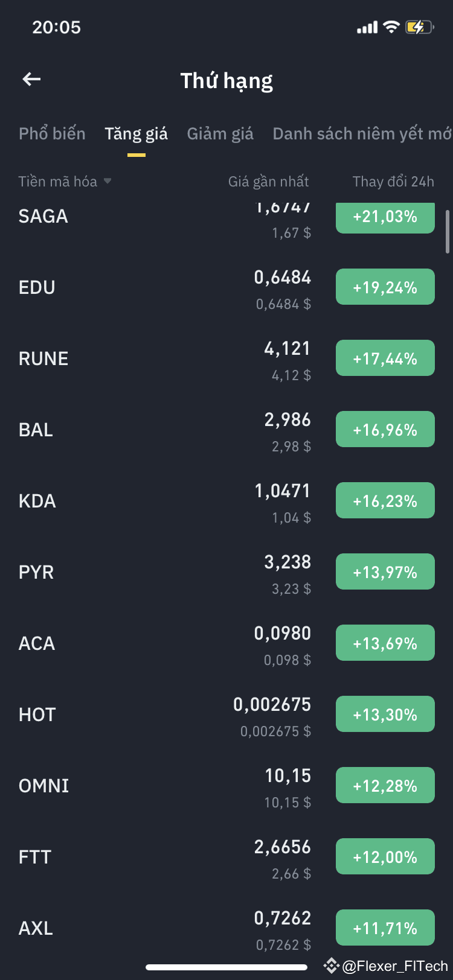Switch to the Phổ biến tab
Screen dimensions: 453x980
click(52, 133)
